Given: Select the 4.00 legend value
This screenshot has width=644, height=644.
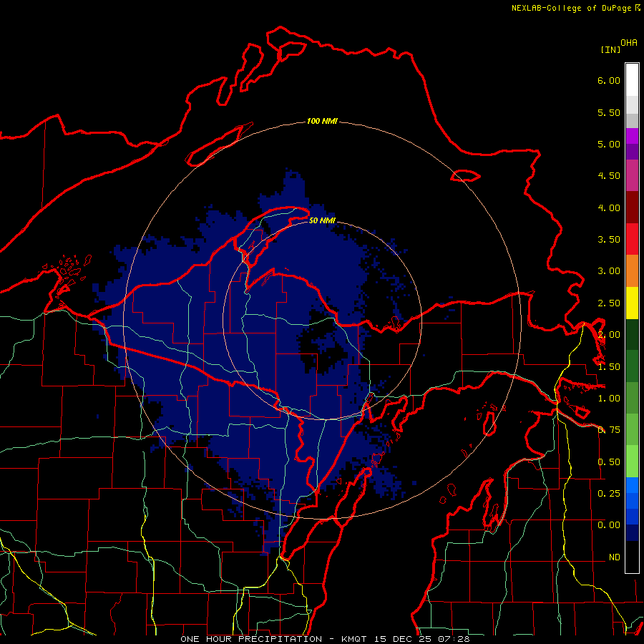Looking at the screenshot, I should (x=609, y=208).
